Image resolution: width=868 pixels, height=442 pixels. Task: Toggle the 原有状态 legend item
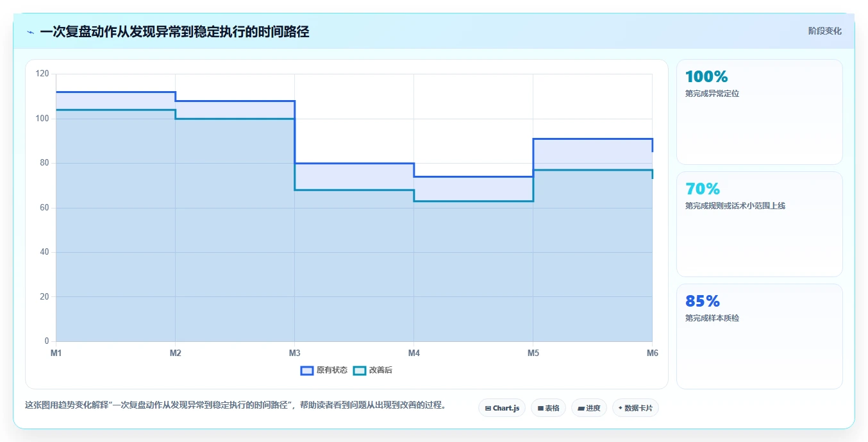pyautogui.click(x=324, y=370)
